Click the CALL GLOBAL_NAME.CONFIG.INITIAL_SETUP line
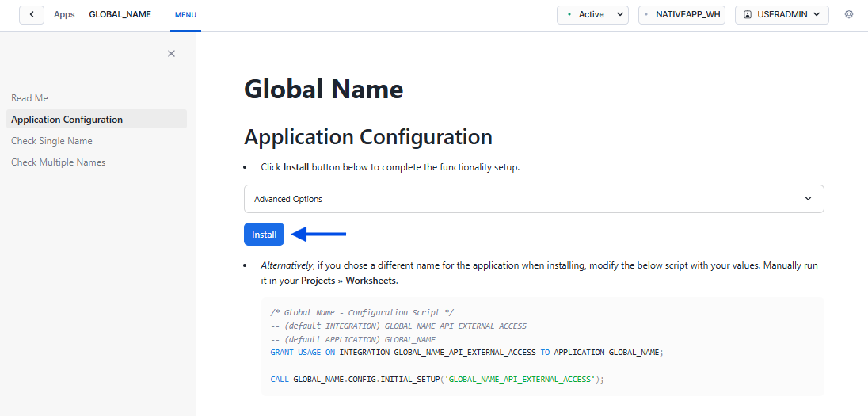This screenshot has height=416, width=868. point(437,380)
